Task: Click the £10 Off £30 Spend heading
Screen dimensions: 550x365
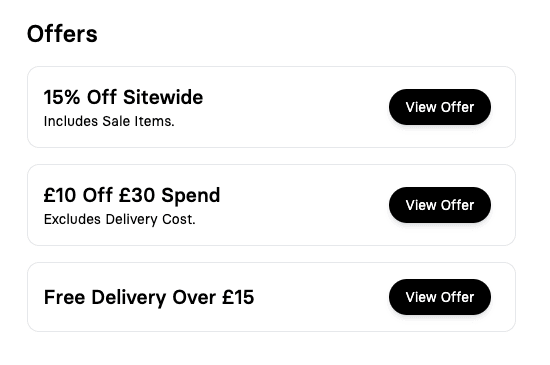Action: (x=132, y=195)
